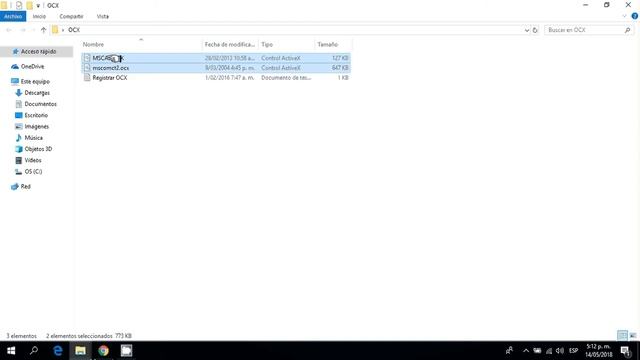
Task: Open the taskbar clock and date
Action: coord(598,351)
